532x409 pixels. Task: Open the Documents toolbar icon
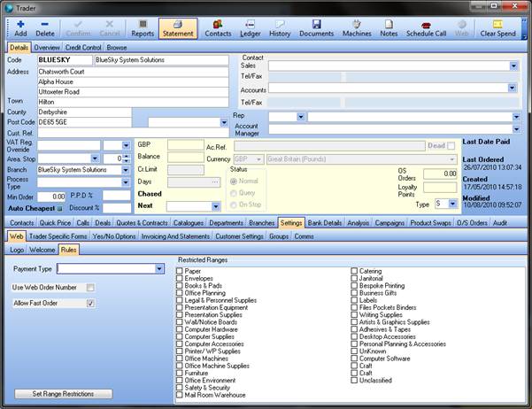coord(317,24)
